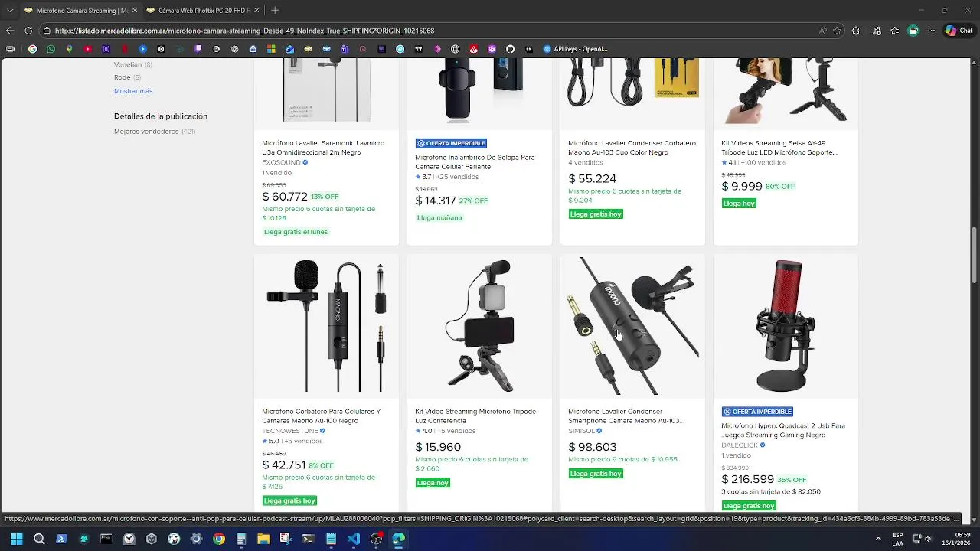Open the WhatsApp bookmark icon
Viewport: 980px width, 551px height.
pyautogui.click(x=51, y=49)
